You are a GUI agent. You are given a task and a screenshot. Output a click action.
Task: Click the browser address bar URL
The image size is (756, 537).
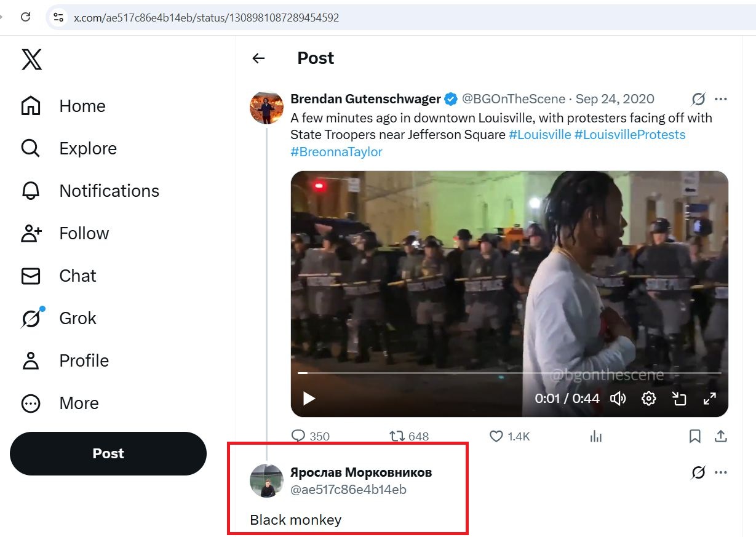pyautogui.click(x=207, y=18)
